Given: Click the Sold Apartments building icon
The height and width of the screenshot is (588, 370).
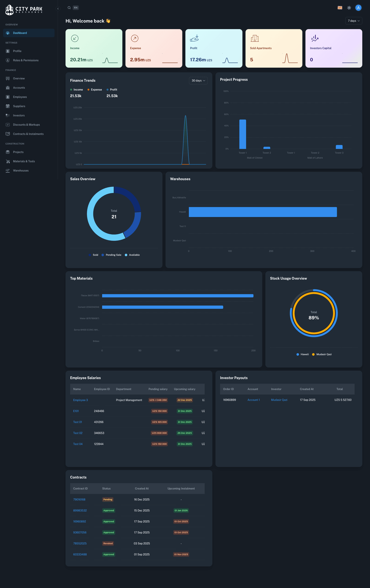Looking at the screenshot, I should pyautogui.click(x=255, y=38).
